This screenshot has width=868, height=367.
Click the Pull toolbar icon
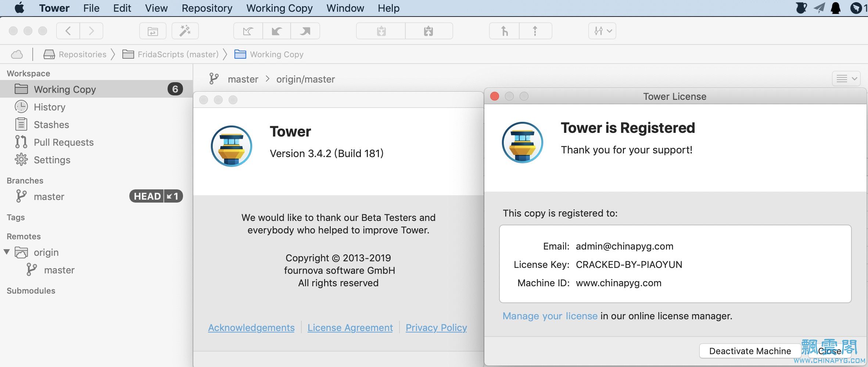tap(277, 31)
